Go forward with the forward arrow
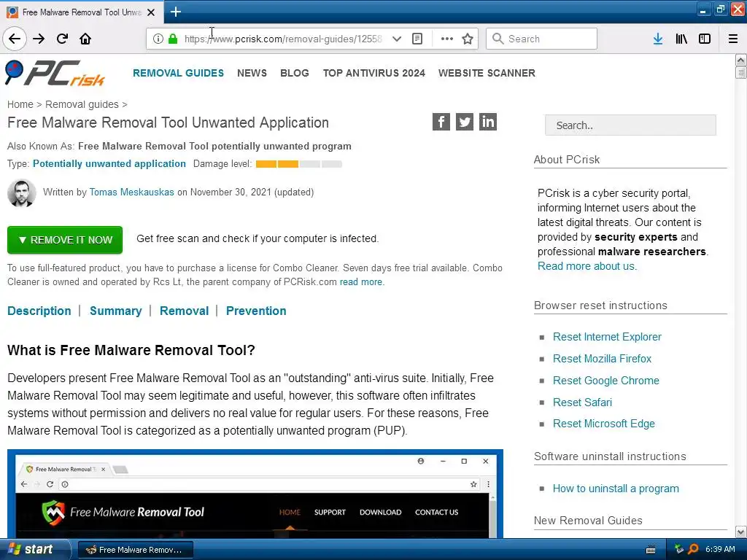The width and height of the screenshot is (747, 560). click(x=39, y=39)
